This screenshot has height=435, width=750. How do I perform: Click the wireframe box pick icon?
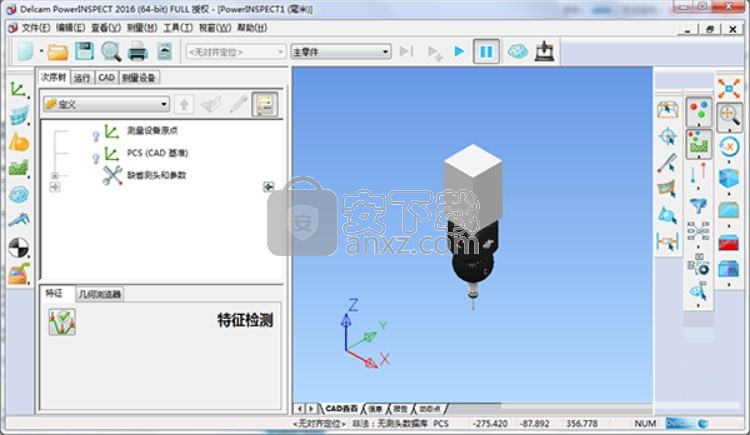tap(668, 110)
